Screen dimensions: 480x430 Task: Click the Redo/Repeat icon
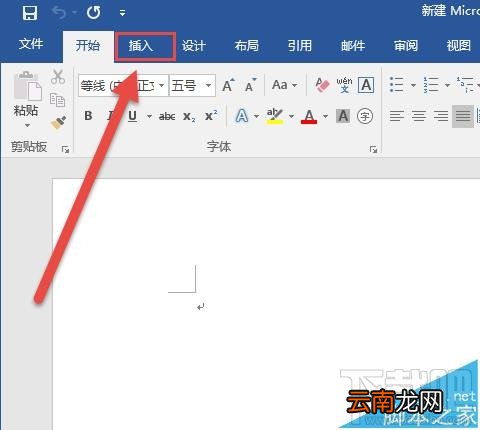[93, 13]
